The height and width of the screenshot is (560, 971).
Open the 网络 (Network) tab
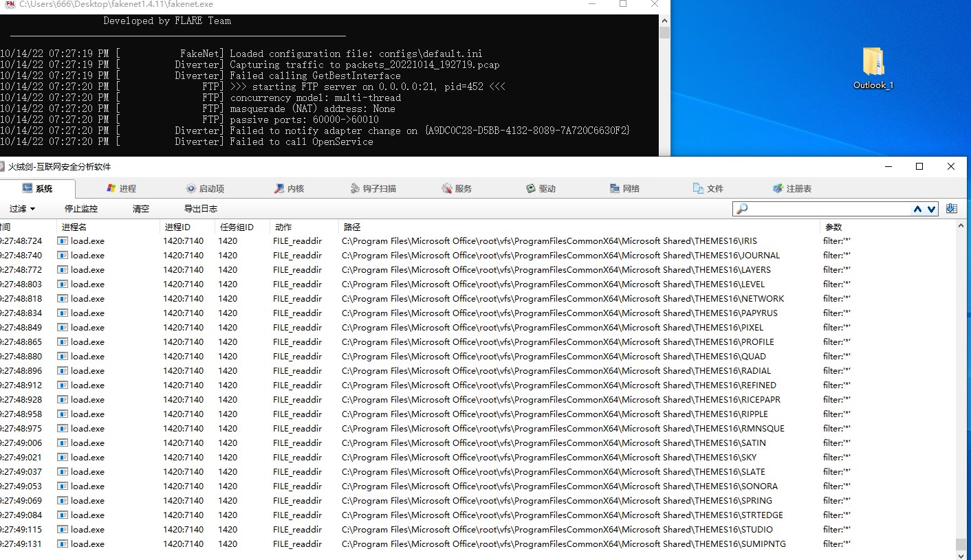click(624, 189)
